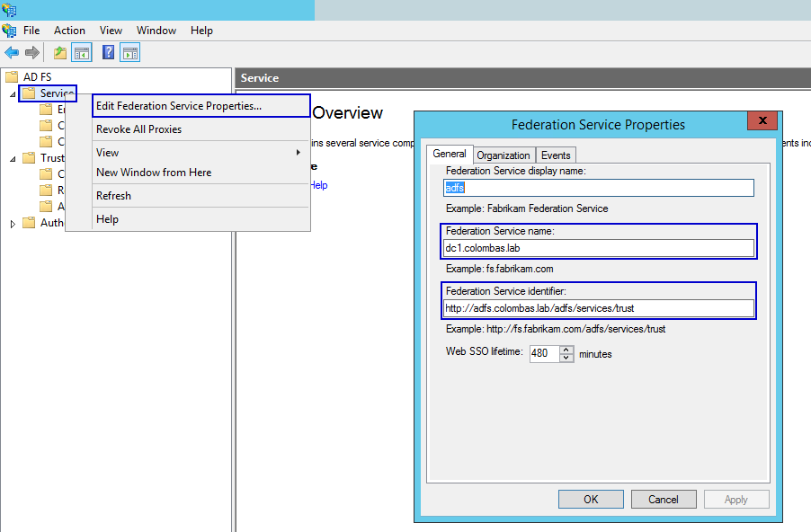The width and height of the screenshot is (811, 532).
Task: Increase Web SSO lifetime with up arrow
Action: tap(566, 350)
